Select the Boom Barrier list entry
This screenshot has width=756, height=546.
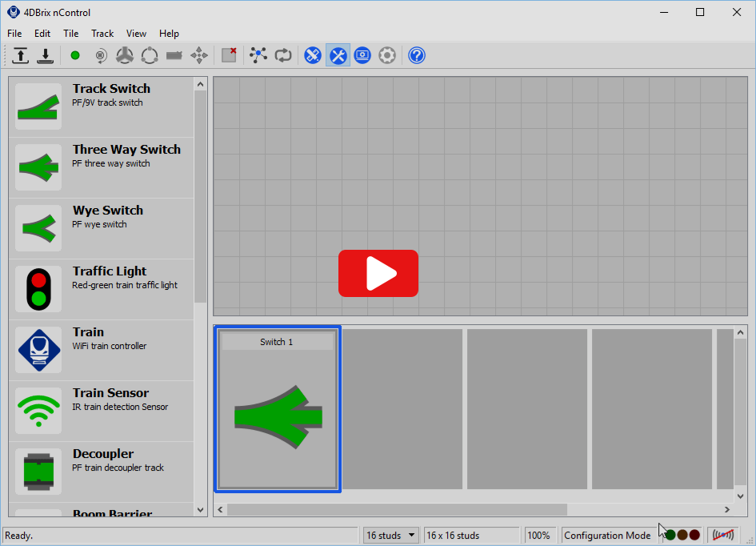tap(102, 511)
